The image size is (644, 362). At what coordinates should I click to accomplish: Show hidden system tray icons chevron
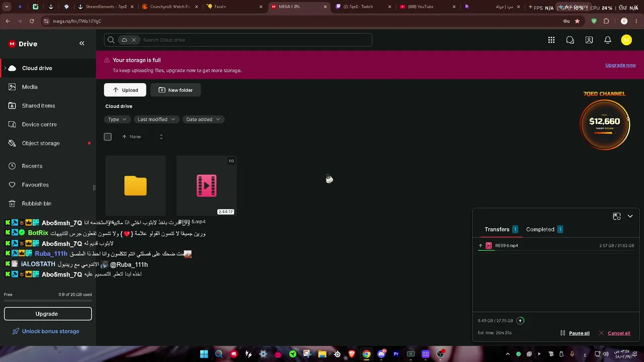pos(507,354)
